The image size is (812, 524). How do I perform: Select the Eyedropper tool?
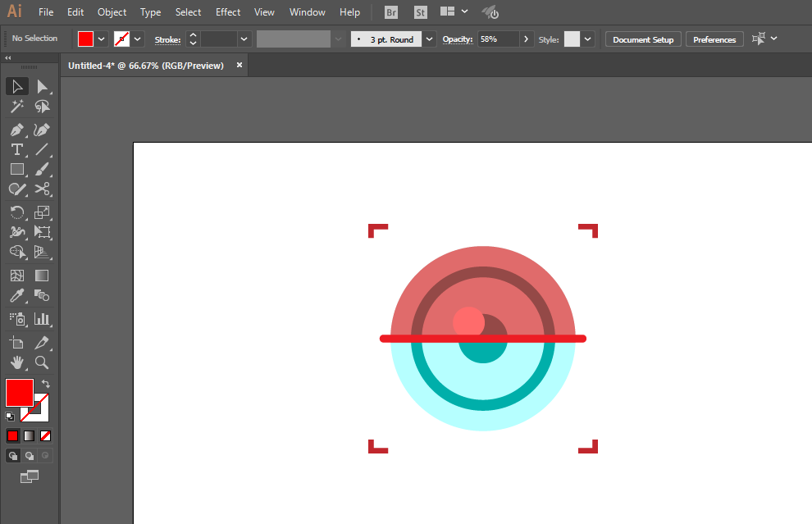click(16, 296)
